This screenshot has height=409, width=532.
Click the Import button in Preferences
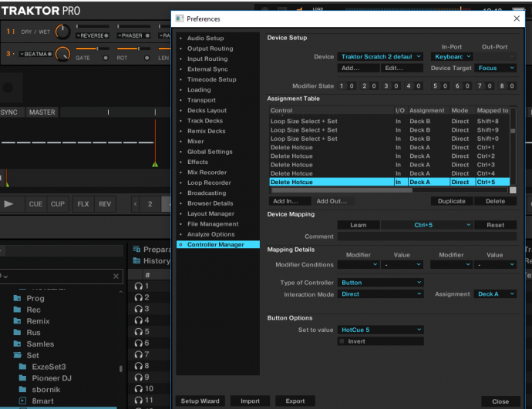[250, 401]
